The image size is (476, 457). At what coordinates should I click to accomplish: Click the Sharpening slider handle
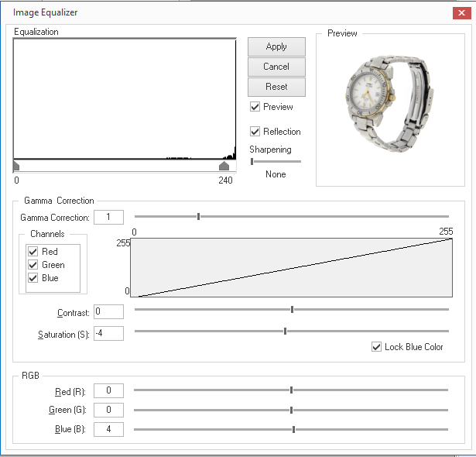(x=252, y=162)
